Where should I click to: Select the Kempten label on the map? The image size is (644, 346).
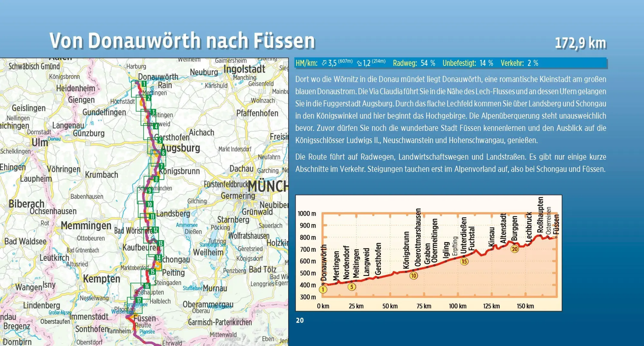101,279
